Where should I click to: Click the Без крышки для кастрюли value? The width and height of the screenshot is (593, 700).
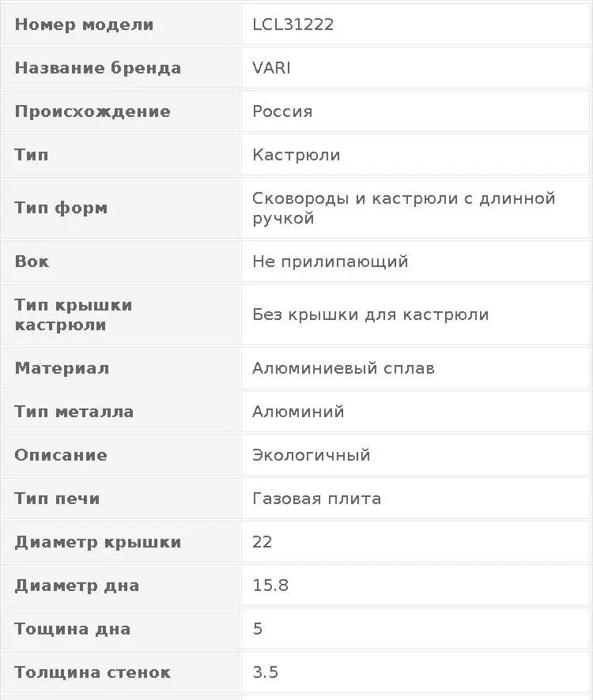pos(370,314)
